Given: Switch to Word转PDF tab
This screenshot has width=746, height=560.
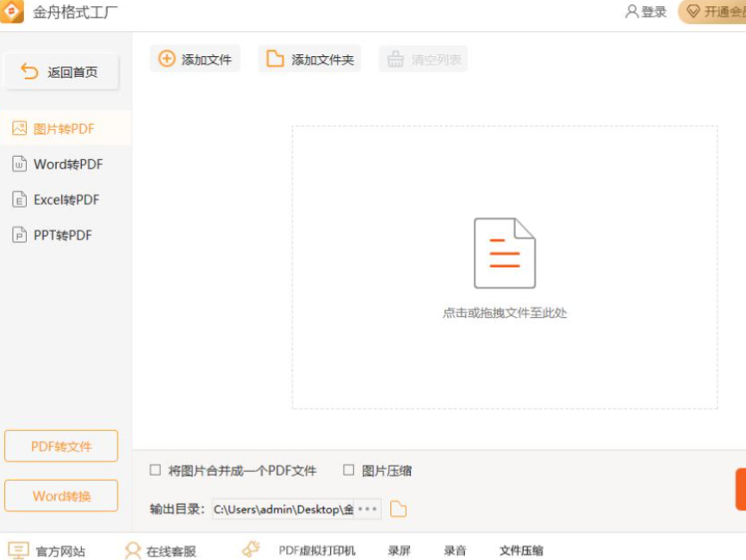Looking at the screenshot, I should 65,165.
